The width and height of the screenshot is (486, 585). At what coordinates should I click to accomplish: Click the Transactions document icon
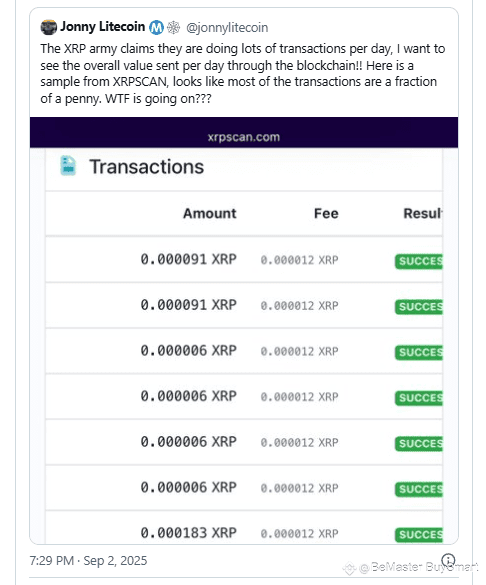[68, 166]
